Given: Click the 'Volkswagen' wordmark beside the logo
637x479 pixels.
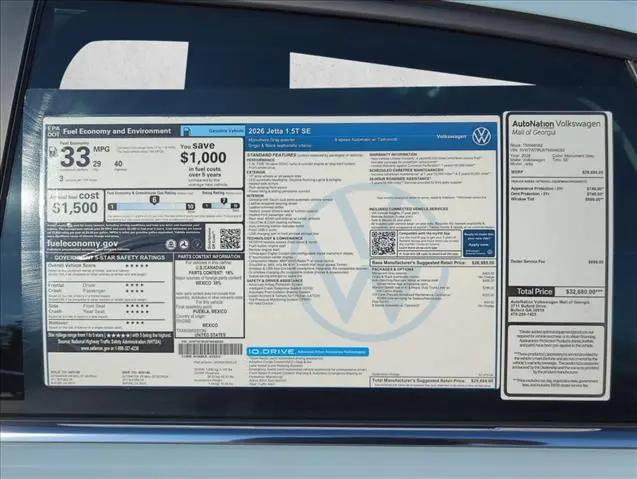Looking at the screenshot, I should point(451,137).
